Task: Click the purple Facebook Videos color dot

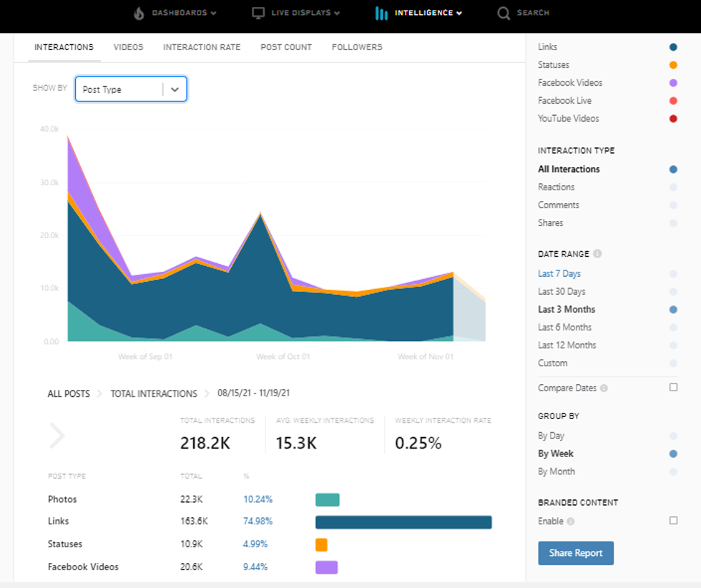Action: pos(673,83)
